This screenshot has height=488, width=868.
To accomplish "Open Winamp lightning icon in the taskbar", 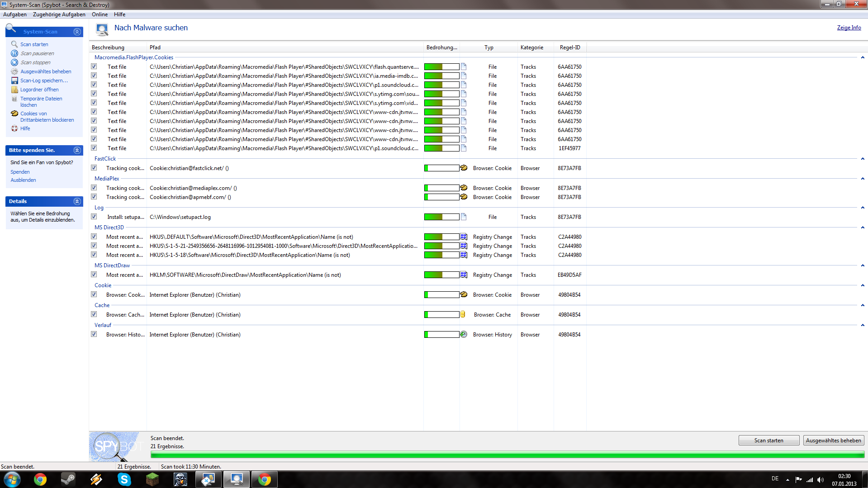I will click(x=96, y=479).
